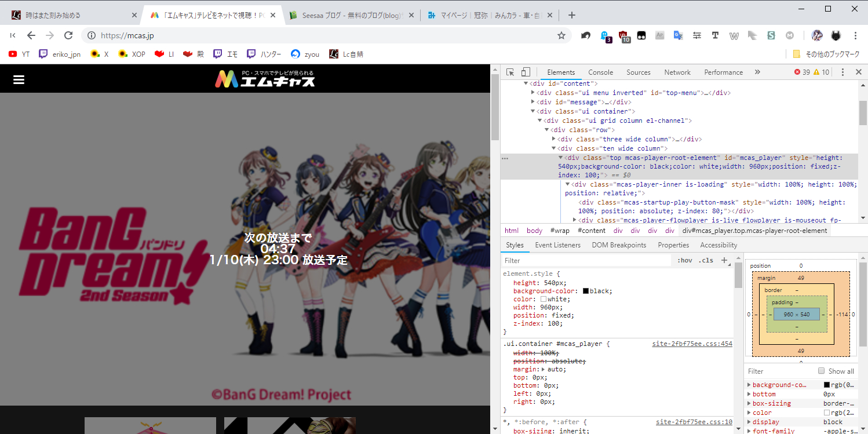868x434 pixels.
Task: Show more DevTools tabs with chevron
Action: pos(757,72)
